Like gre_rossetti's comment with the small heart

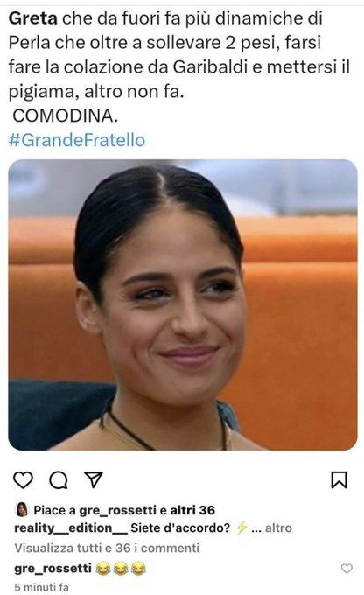click(346, 569)
